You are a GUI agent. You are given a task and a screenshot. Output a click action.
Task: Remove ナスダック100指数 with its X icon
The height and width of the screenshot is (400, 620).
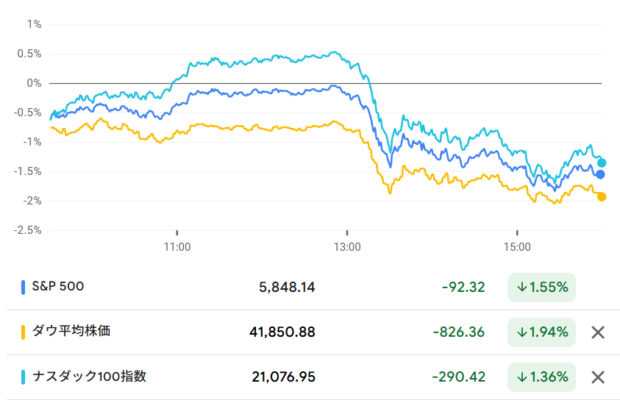click(x=598, y=377)
